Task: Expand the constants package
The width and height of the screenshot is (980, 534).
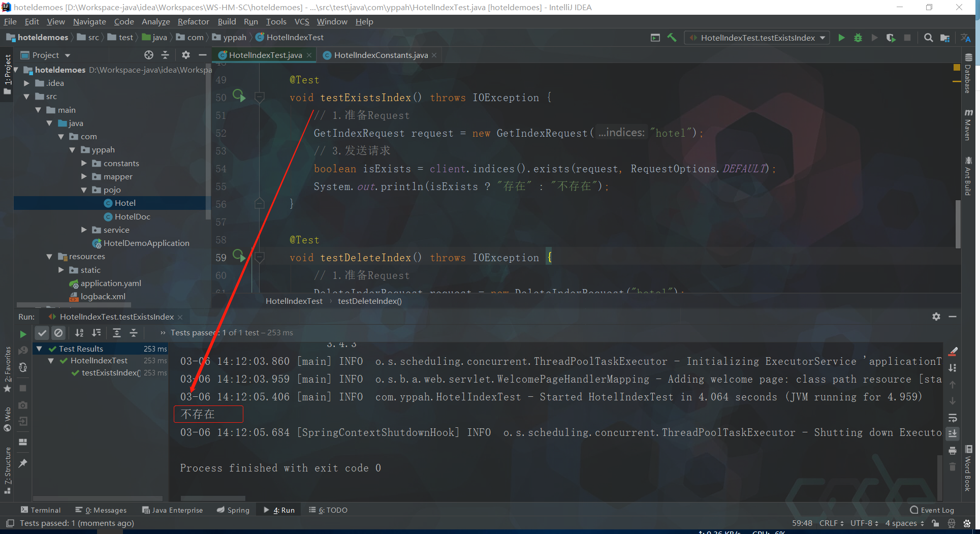Action: 84,163
